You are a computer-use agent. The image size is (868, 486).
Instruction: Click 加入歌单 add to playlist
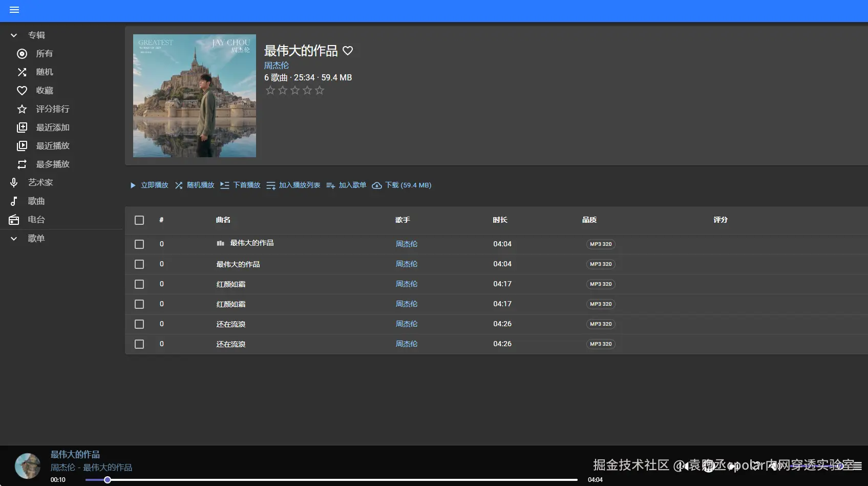coord(346,185)
